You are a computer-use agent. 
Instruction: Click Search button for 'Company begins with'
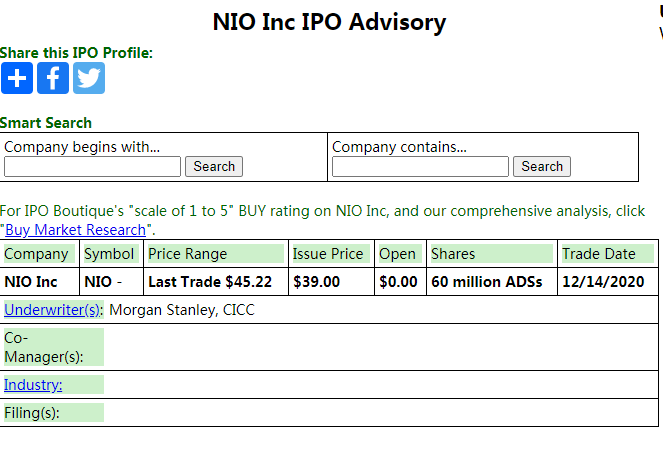click(x=214, y=167)
